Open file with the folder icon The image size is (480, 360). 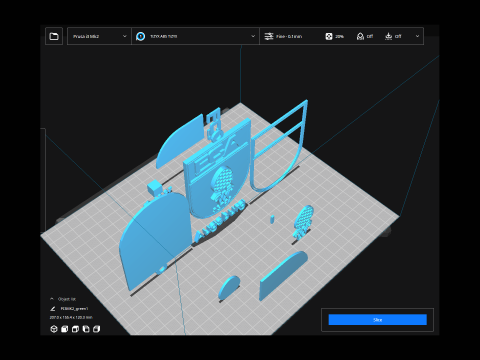(54, 36)
